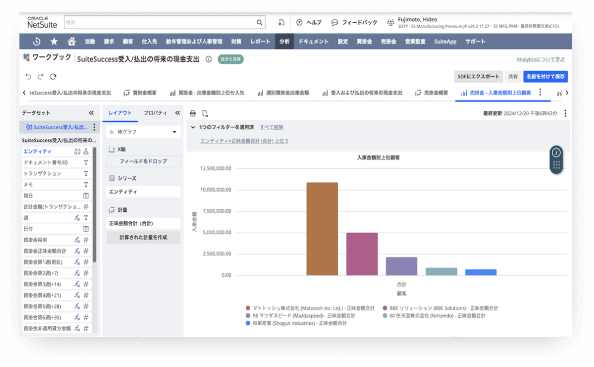Collapse the データセット panel
The width and height of the screenshot is (594, 367).
point(91,113)
